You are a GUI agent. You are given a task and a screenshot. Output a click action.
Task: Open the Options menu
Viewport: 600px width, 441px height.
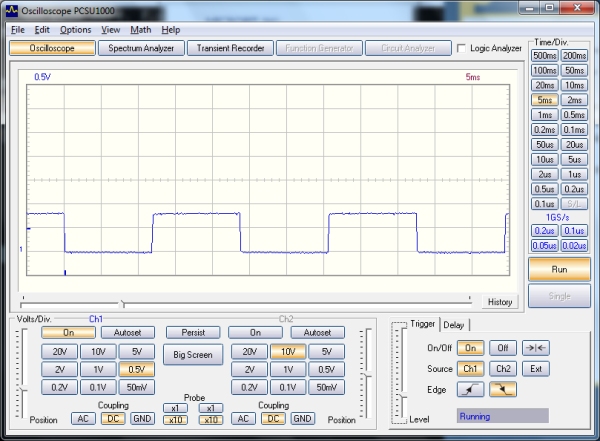pos(75,30)
